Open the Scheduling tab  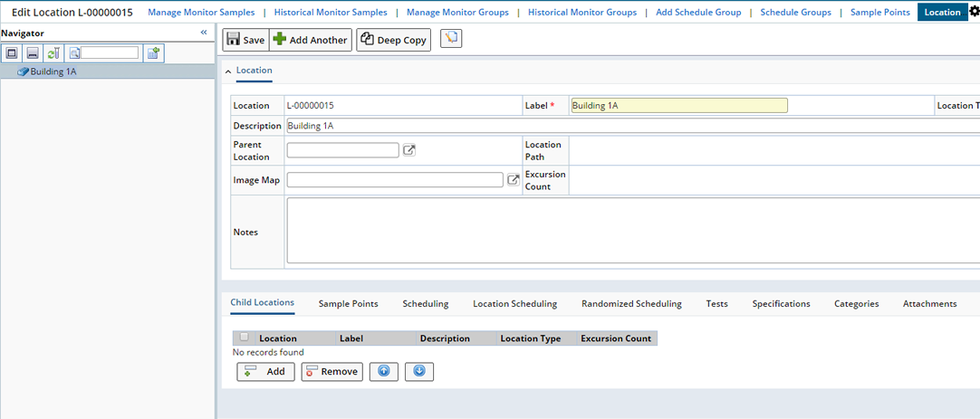(426, 303)
